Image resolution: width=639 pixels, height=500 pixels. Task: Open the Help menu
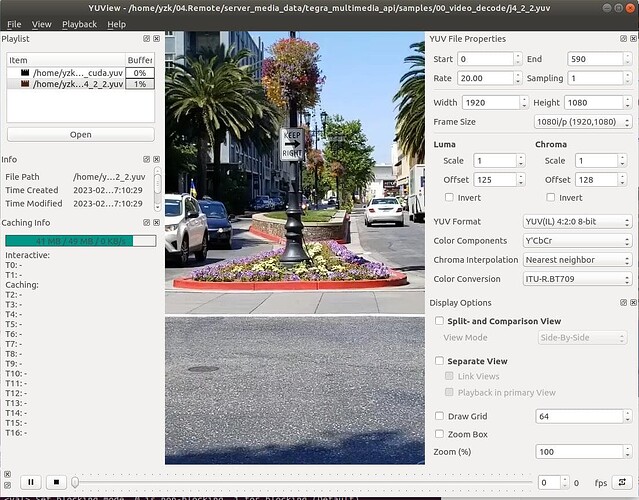[117, 24]
